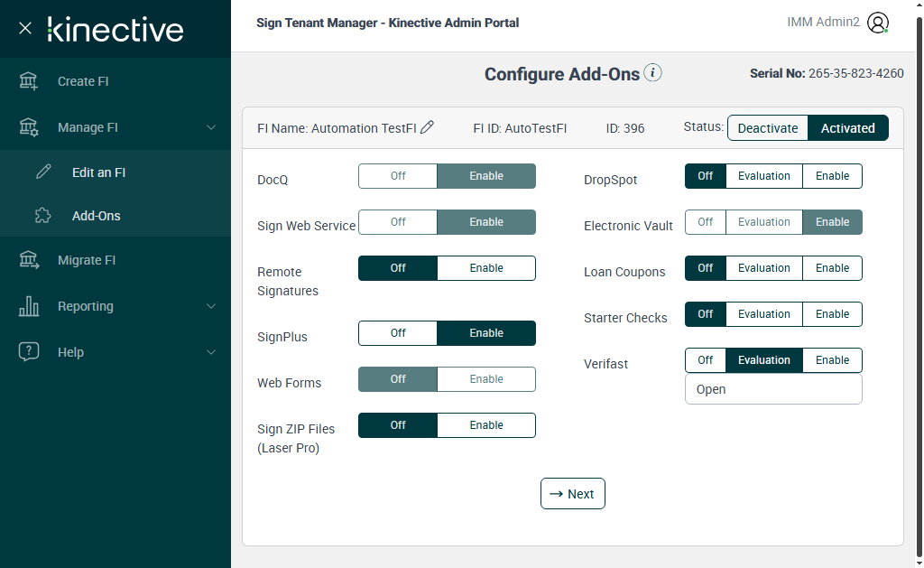Expand the Reporting chevron
Image resolution: width=924 pixels, height=568 pixels.
coord(211,306)
